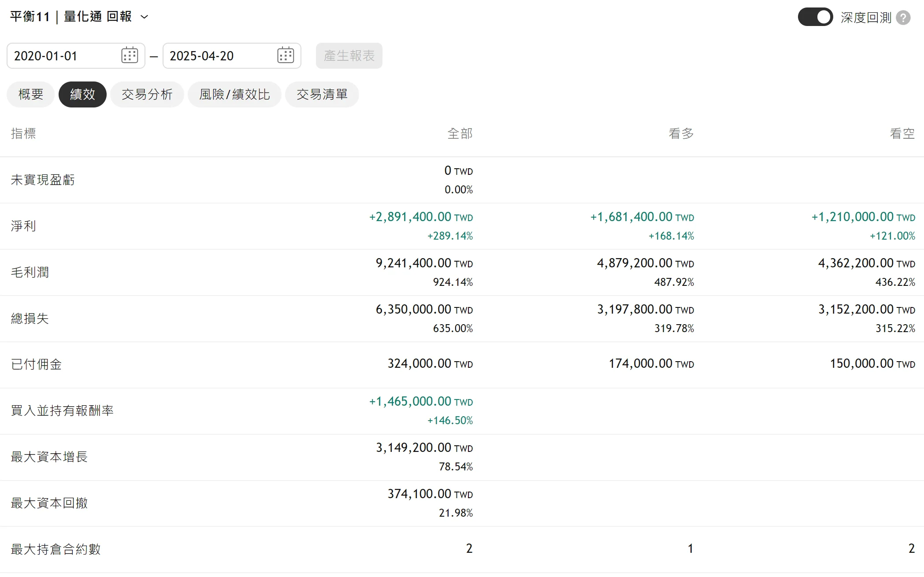Click the 最大持倉合約數 row label
This screenshot has height=577, width=924.
click(x=56, y=549)
